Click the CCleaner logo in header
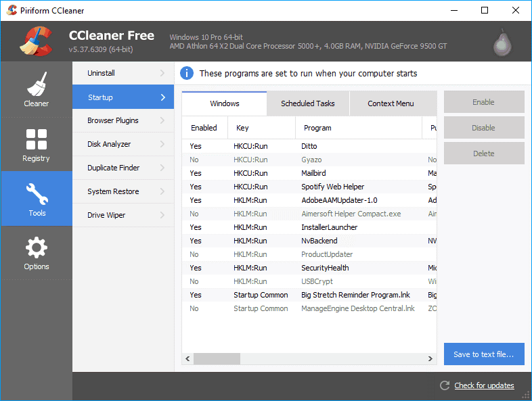Screen dimensions: 532x401 pyautogui.click(x=35, y=41)
